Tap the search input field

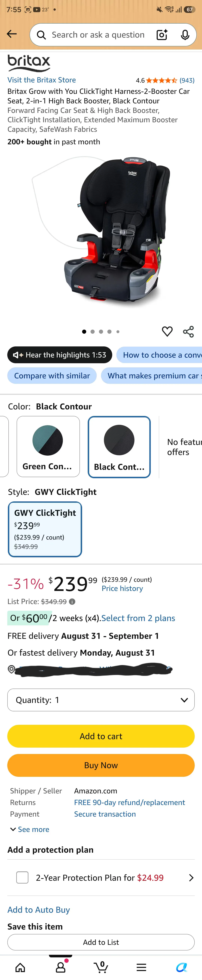pos(98,35)
